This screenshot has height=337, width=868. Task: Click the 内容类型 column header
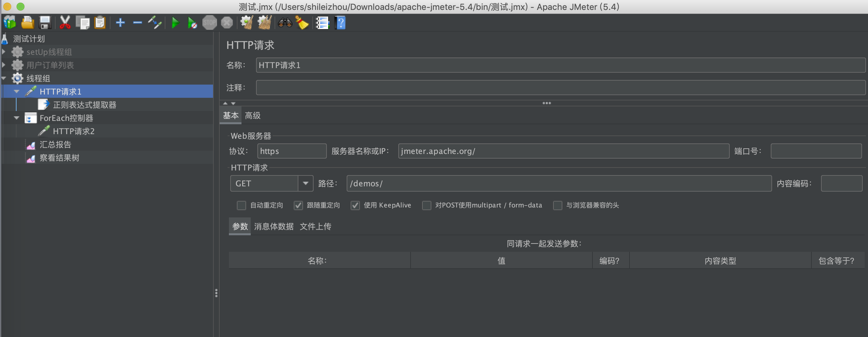(720, 260)
